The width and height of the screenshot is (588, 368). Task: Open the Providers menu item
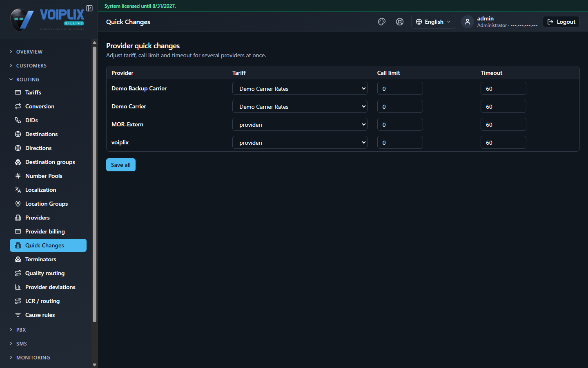48,218
